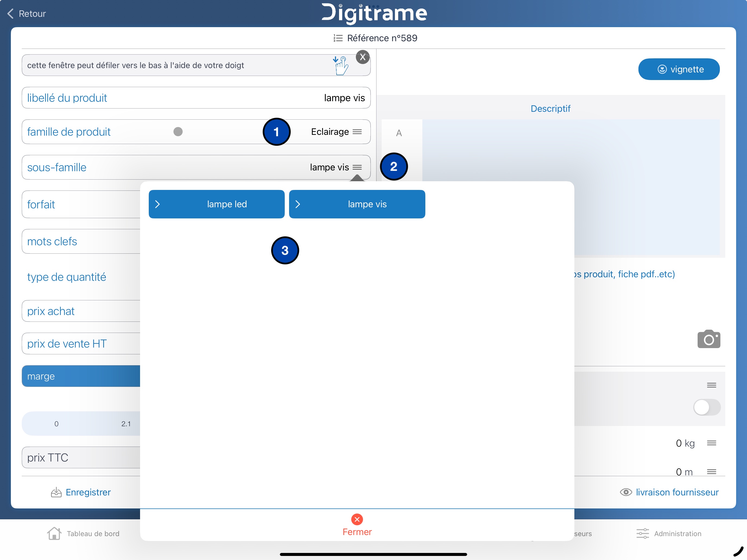Click the home icon of Tableau de bord
This screenshot has width=747, height=560.
pyautogui.click(x=54, y=533)
